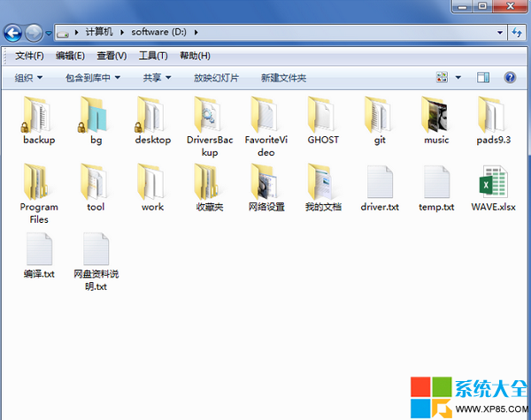Open the view options dropdown arrow
The image size is (531, 420).
click(458, 78)
